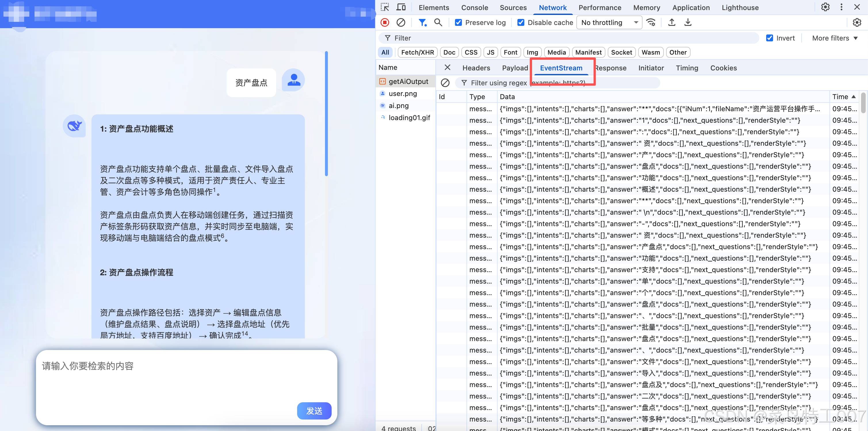Clear the network log

click(401, 23)
